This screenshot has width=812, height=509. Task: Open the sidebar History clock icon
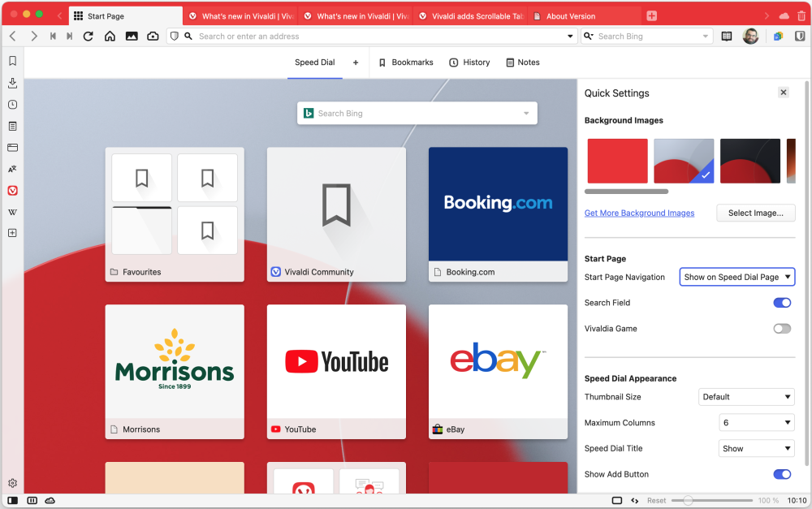point(12,105)
